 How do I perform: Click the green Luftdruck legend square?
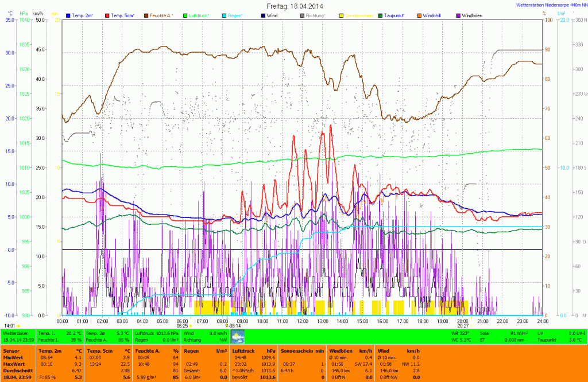pyautogui.click(x=185, y=15)
